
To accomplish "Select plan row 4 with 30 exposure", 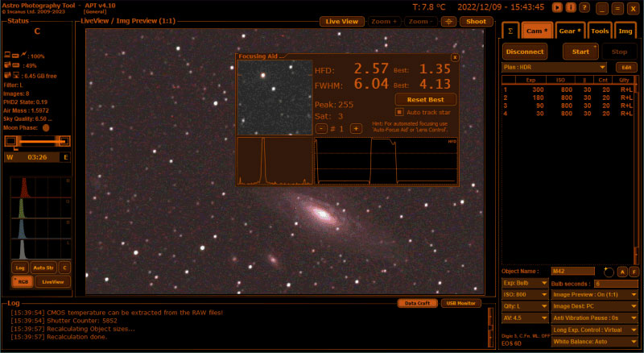I will tap(568, 113).
